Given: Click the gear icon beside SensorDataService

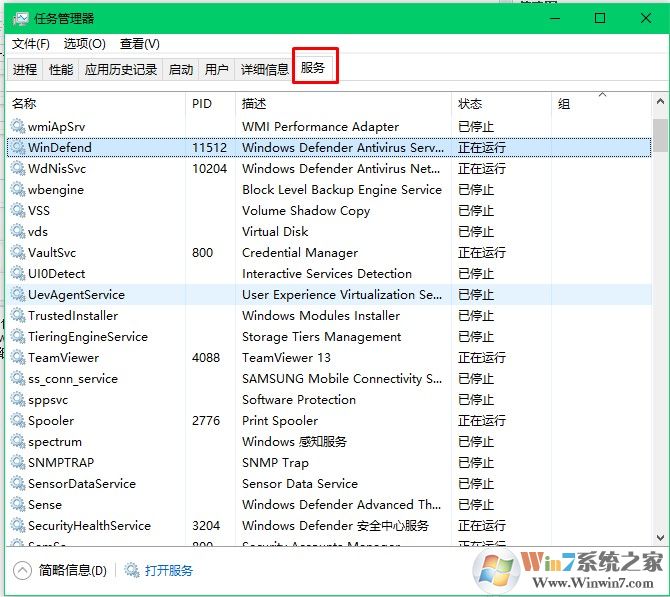Looking at the screenshot, I should click(18, 483).
